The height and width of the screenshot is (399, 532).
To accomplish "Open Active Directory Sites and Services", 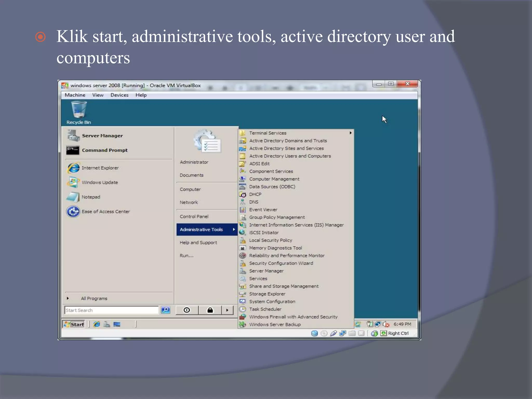I will (x=296, y=148).
